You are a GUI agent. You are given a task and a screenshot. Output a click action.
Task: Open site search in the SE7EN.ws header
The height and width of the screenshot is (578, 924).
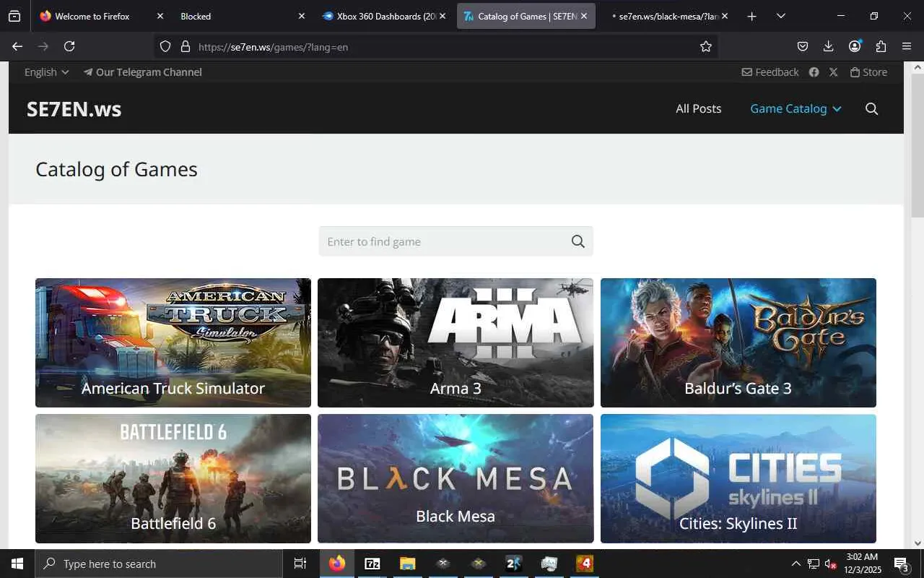871,108
